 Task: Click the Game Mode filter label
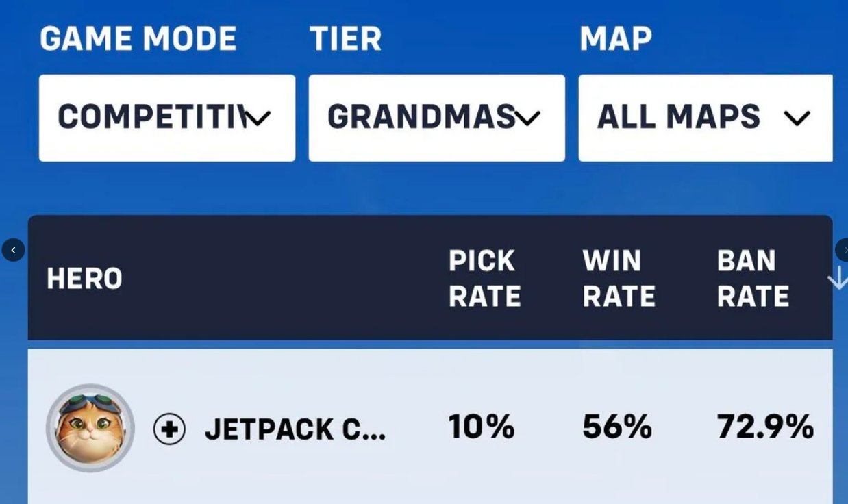coord(138,38)
